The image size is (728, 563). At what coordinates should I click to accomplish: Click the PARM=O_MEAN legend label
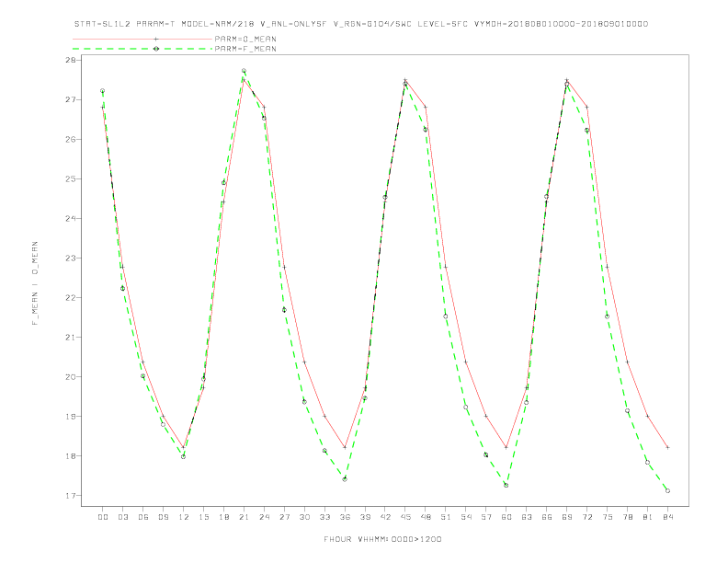pyautogui.click(x=245, y=39)
